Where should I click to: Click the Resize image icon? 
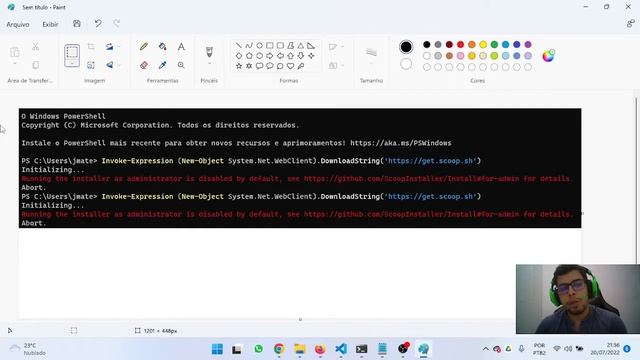point(91,65)
